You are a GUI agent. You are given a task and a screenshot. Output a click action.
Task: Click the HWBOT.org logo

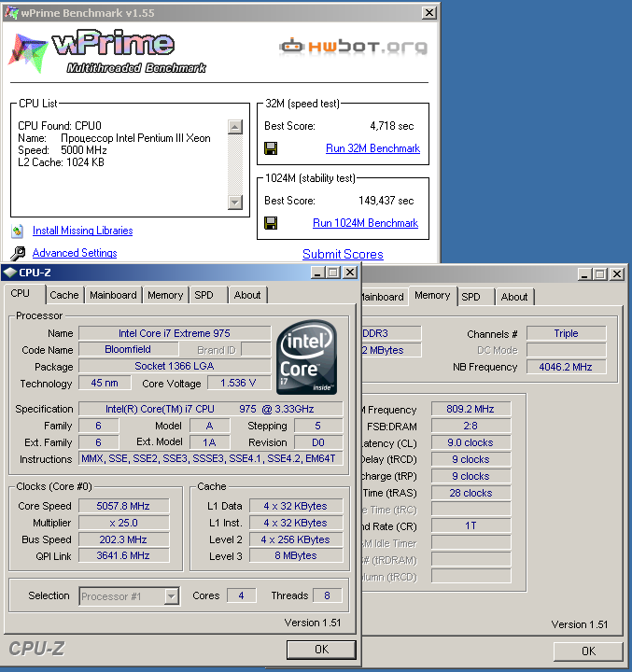[354, 47]
